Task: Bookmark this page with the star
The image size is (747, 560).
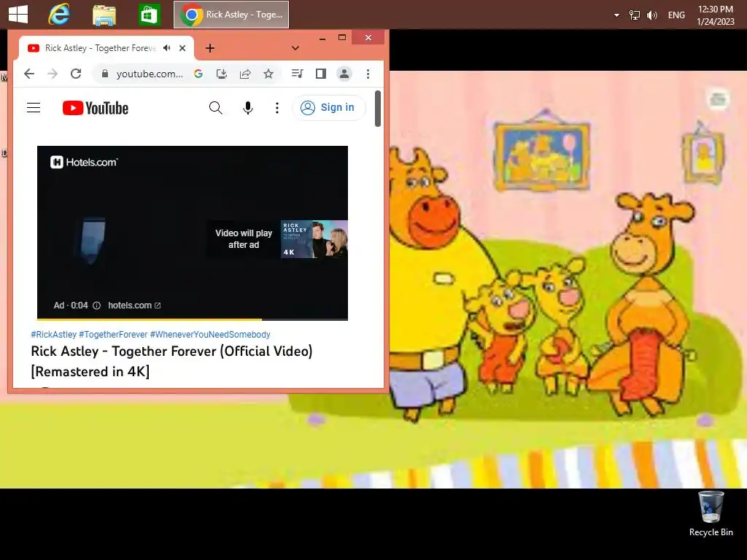Action: point(268,74)
